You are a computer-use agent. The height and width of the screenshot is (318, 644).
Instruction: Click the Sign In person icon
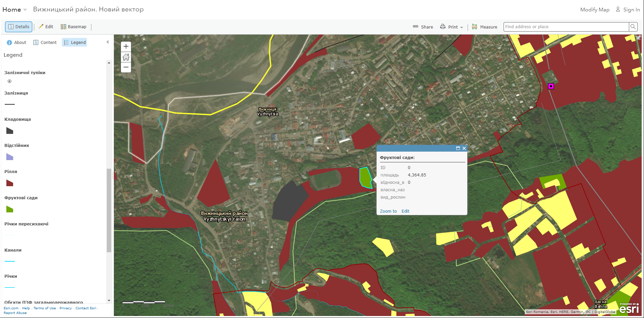(617, 9)
